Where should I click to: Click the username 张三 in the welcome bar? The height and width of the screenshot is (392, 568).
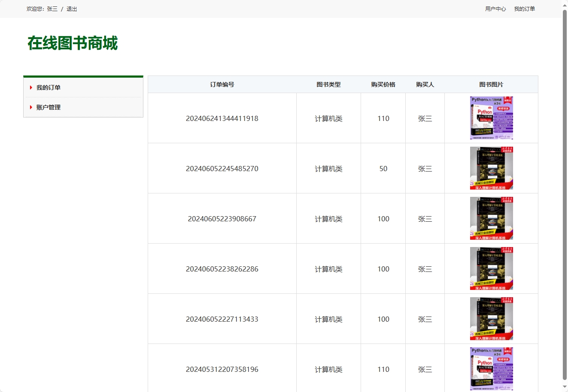point(52,9)
